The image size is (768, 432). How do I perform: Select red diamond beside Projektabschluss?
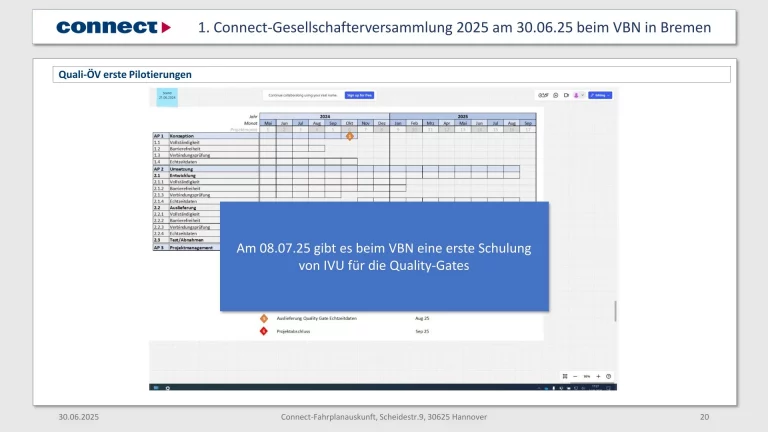point(264,331)
